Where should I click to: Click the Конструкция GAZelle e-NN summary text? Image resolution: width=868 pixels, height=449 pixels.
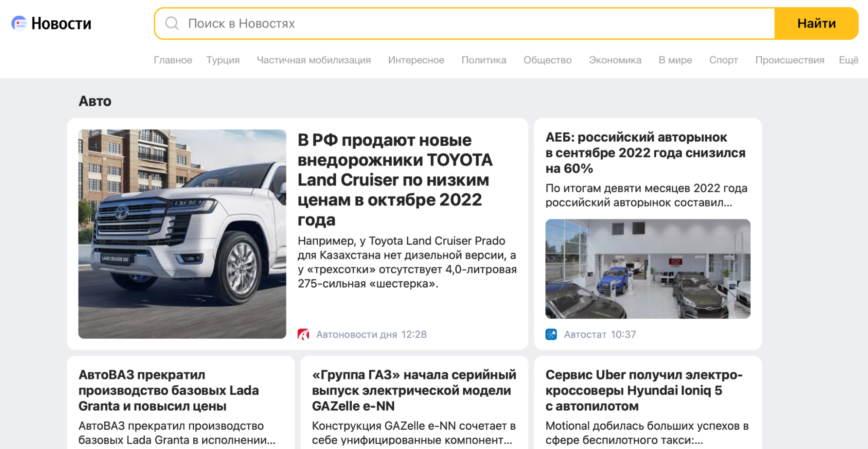tap(414, 433)
